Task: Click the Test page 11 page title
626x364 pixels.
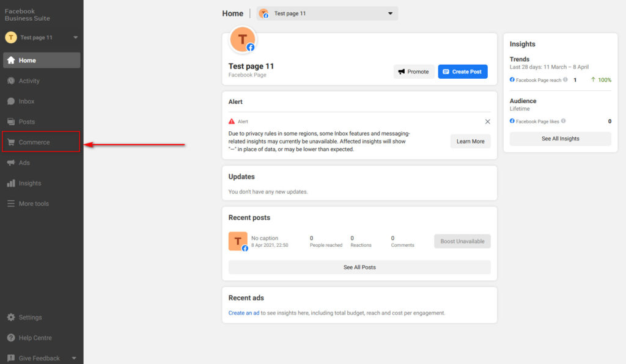Action: [251, 66]
